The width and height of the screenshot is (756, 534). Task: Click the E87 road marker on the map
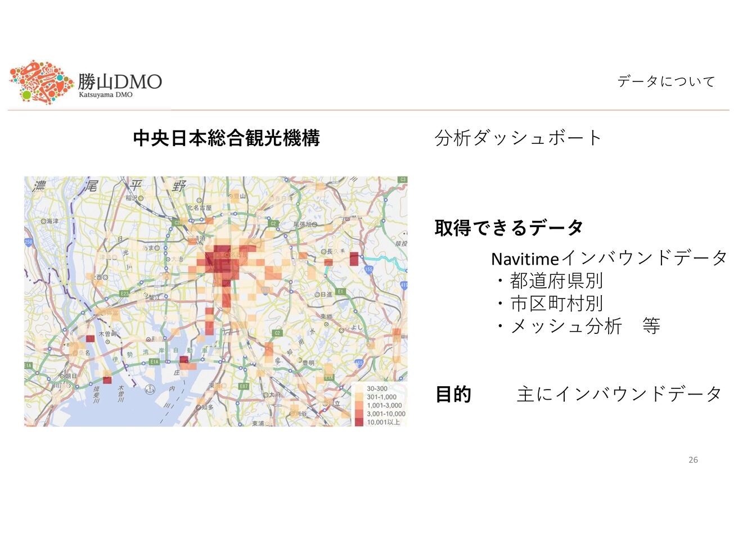(244, 387)
